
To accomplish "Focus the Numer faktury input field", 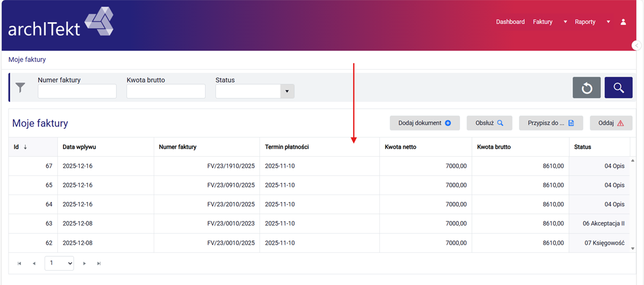I will click(77, 92).
